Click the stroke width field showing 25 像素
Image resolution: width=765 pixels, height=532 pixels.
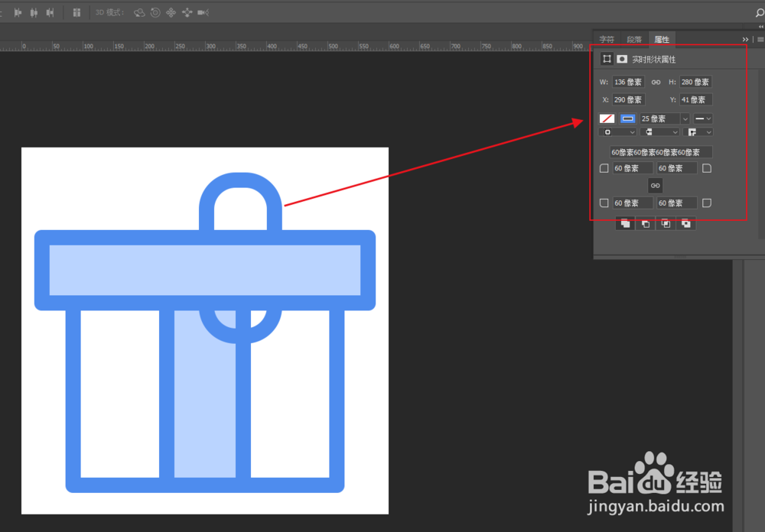click(660, 119)
